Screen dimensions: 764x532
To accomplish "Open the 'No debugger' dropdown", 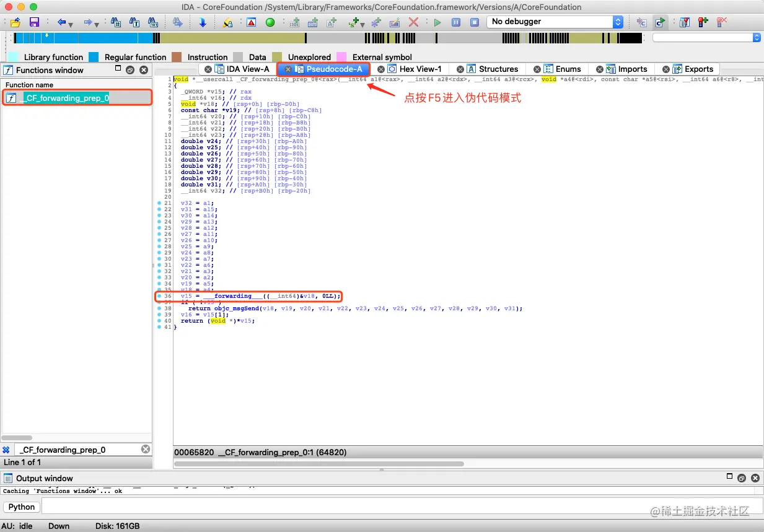I will tap(555, 22).
